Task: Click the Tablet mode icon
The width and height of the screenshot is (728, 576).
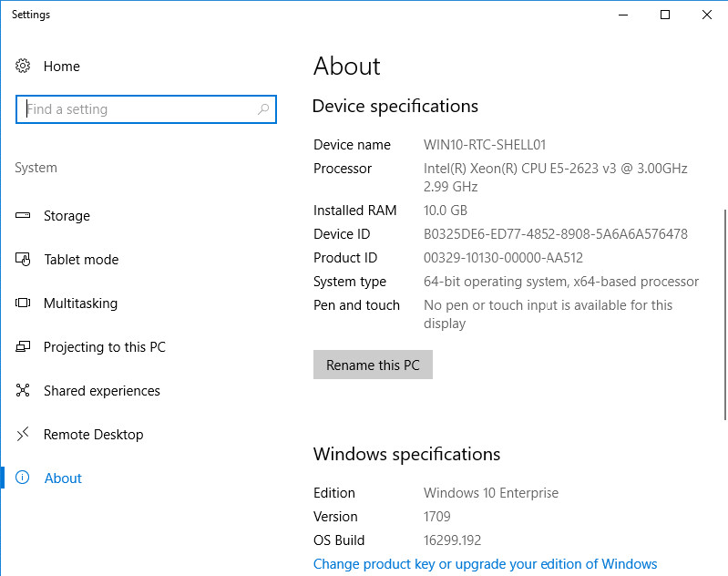Action: click(24, 260)
